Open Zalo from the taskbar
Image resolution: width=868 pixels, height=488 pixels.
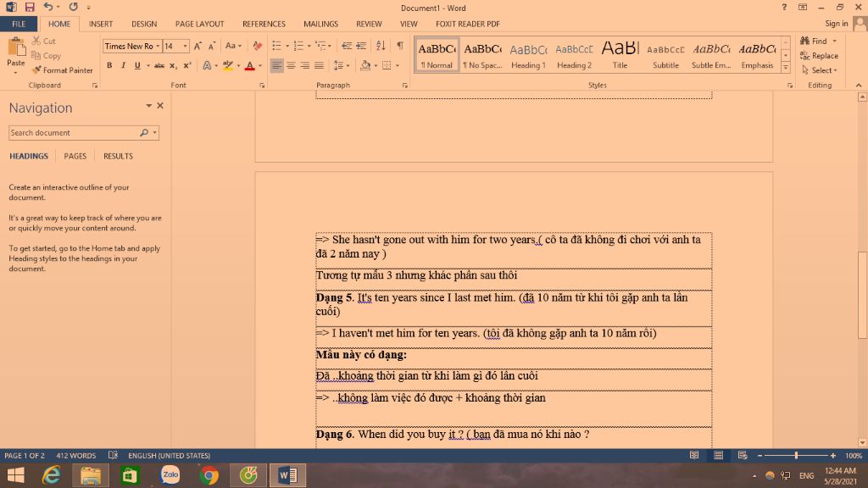click(x=170, y=475)
